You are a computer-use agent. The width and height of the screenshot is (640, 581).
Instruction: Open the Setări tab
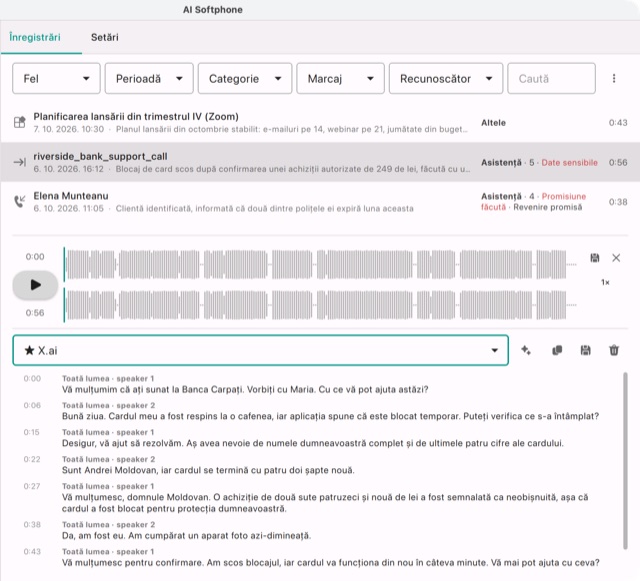pos(104,37)
